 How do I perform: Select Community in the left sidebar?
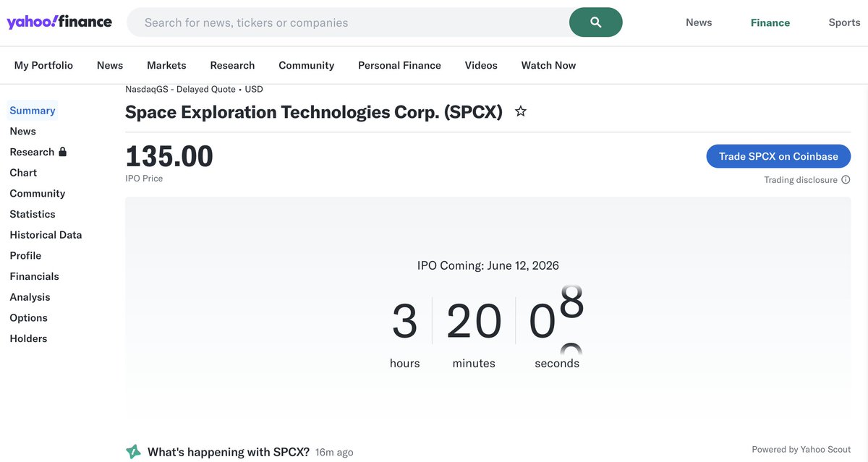pyautogui.click(x=38, y=194)
